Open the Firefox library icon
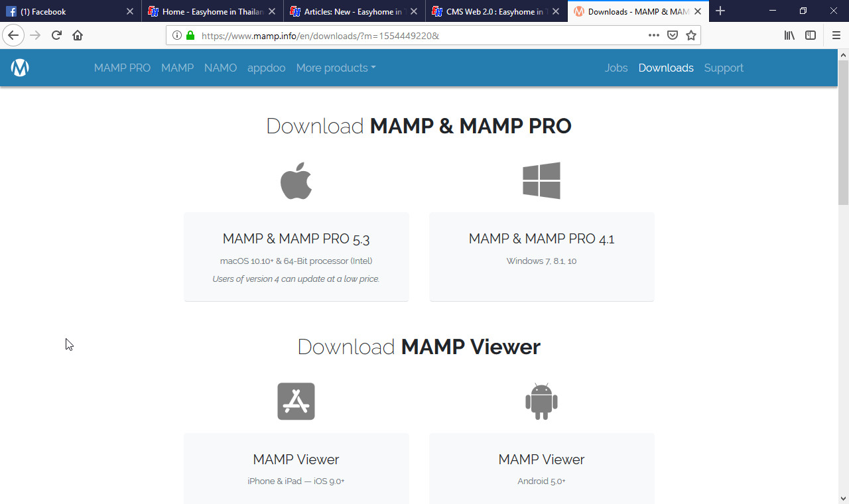 (789, 35)
